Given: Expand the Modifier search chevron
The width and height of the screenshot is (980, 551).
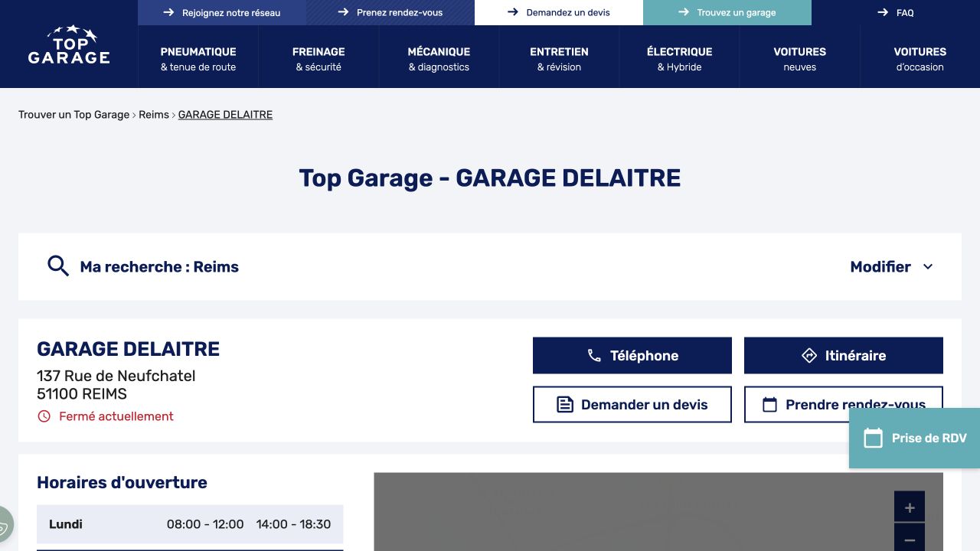Looking at the screenshot, I should (928, 267).
